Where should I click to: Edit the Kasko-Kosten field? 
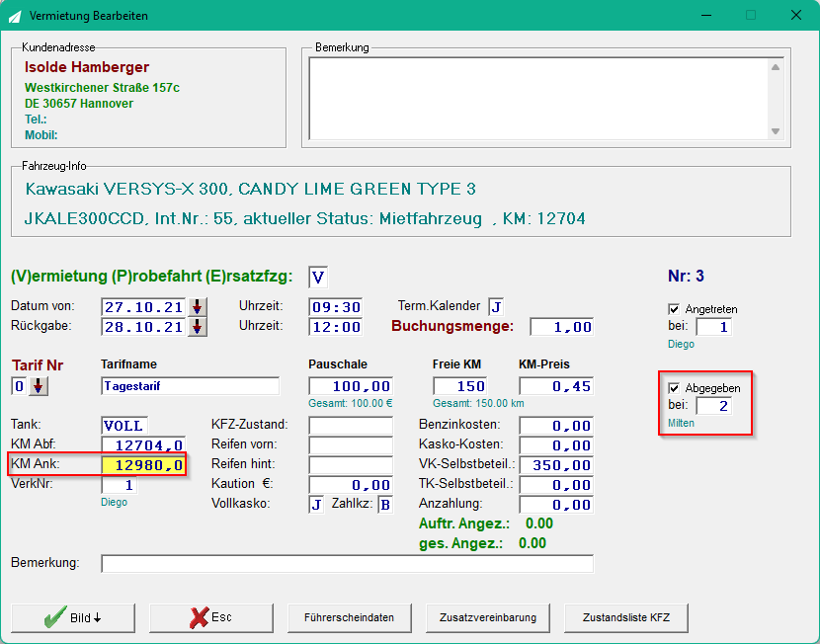(556, 444)
